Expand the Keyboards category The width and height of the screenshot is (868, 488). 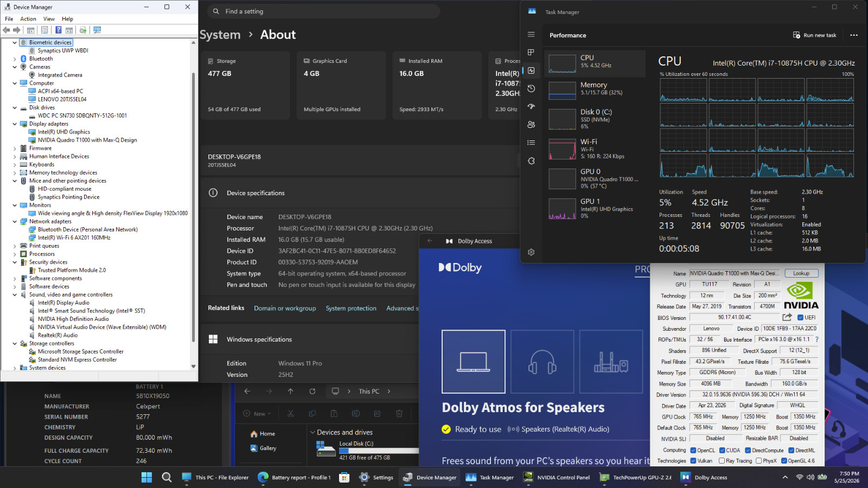tap(15, 164)
